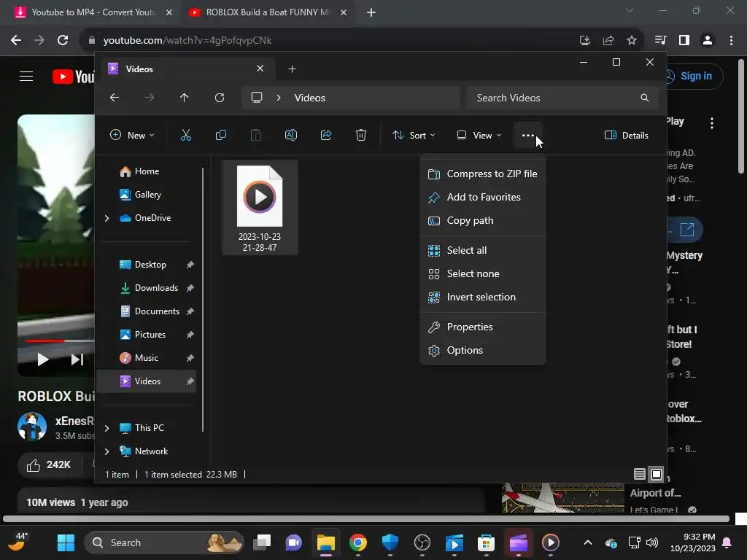Open the Windows Start menu

pyautogui.click(x=66, y=542)
